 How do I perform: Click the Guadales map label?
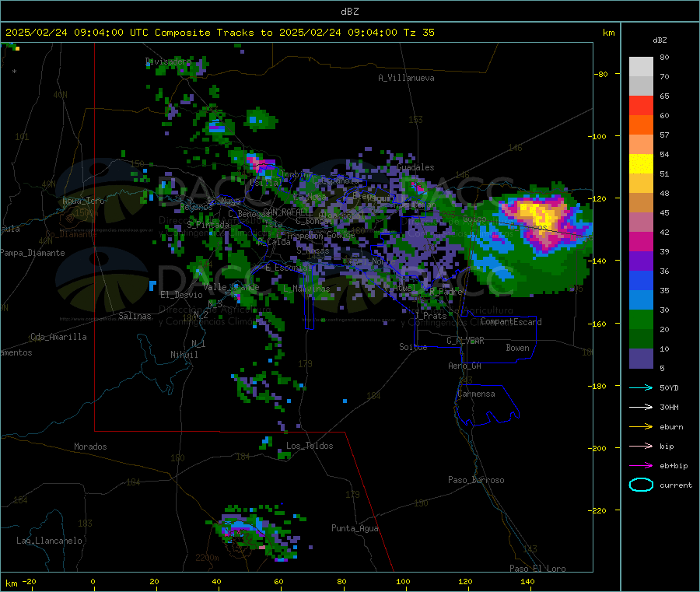pyautogui.click(x=415, y=167)
